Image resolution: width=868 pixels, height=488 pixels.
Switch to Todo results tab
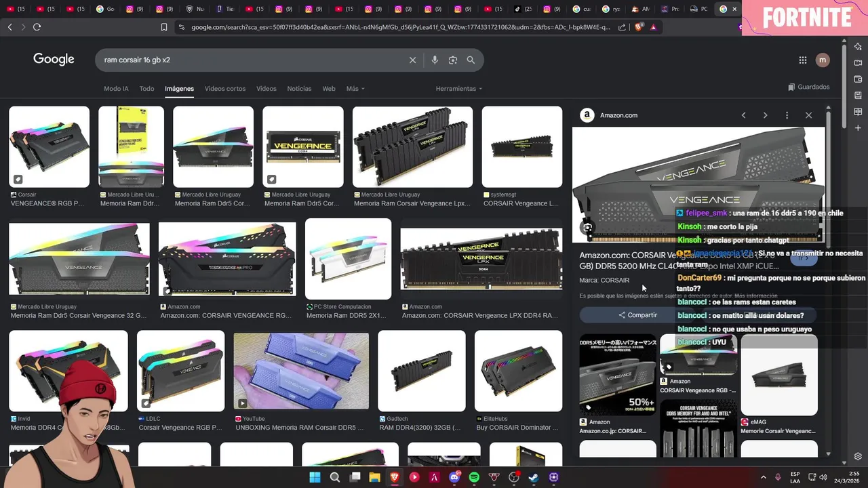tap(146, 89)
